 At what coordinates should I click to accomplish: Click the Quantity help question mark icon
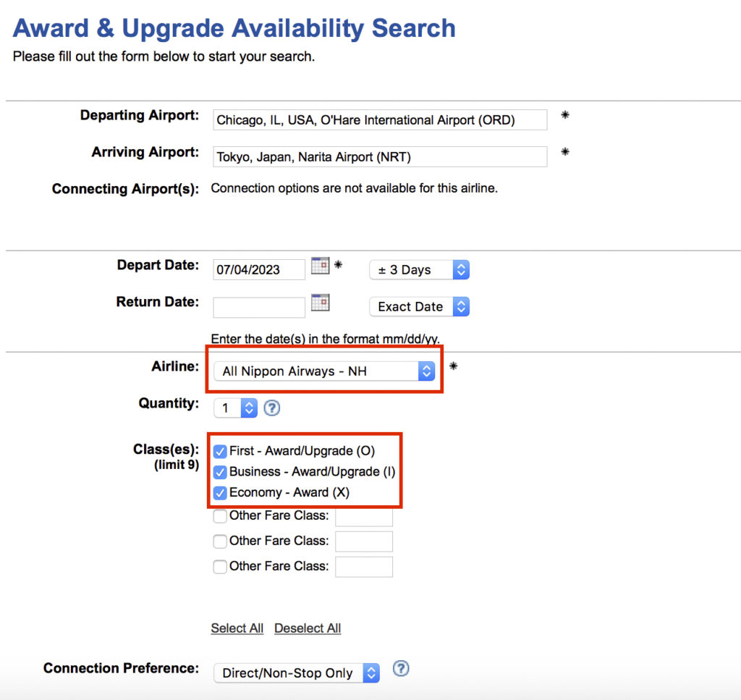(271, 408)
